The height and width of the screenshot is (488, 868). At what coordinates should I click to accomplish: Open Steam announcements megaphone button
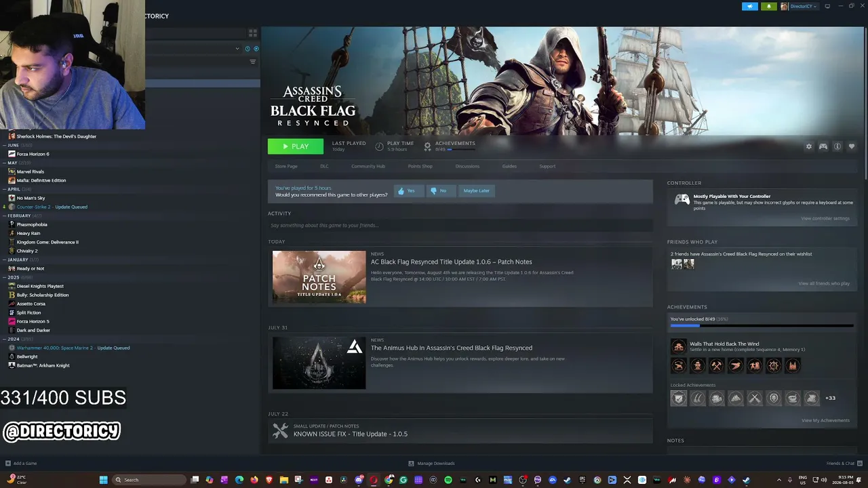pyautogui.click(x=750, y=6)
